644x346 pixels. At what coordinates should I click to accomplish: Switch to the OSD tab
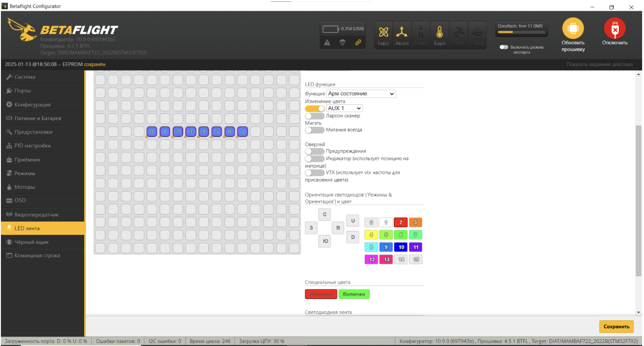pos(20,201)
